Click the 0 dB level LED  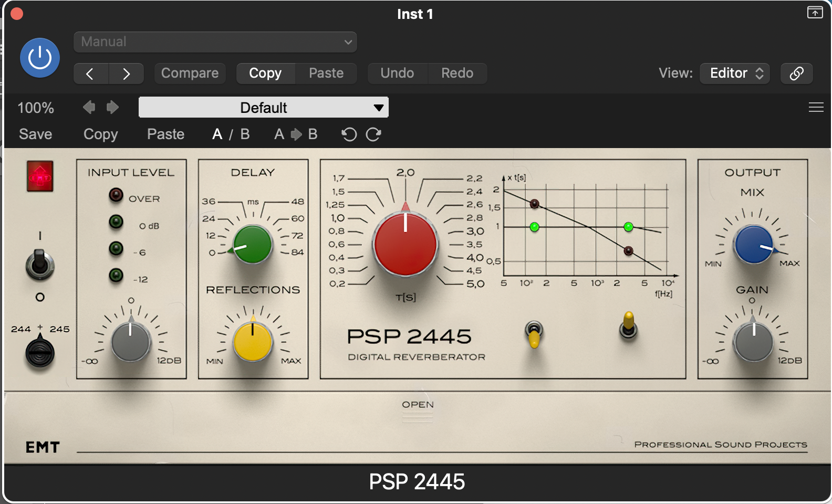coord(116,222)
